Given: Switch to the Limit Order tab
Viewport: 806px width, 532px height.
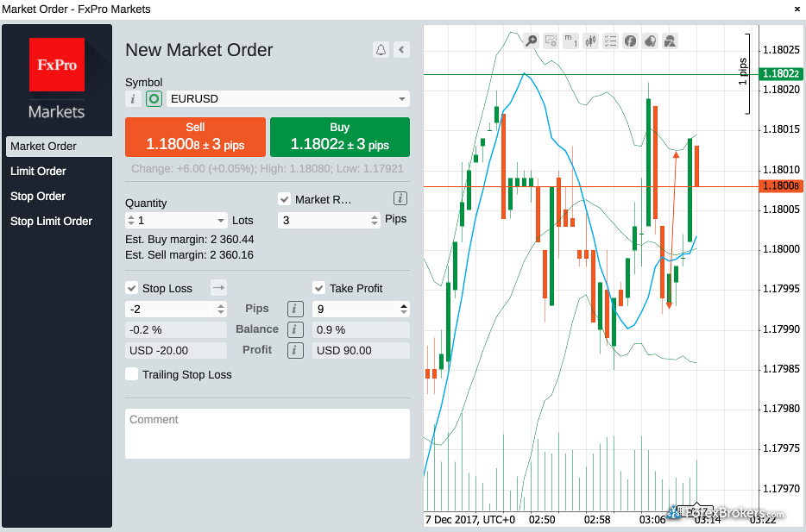Looking at the screenshot, I should [x=38, y=171].
